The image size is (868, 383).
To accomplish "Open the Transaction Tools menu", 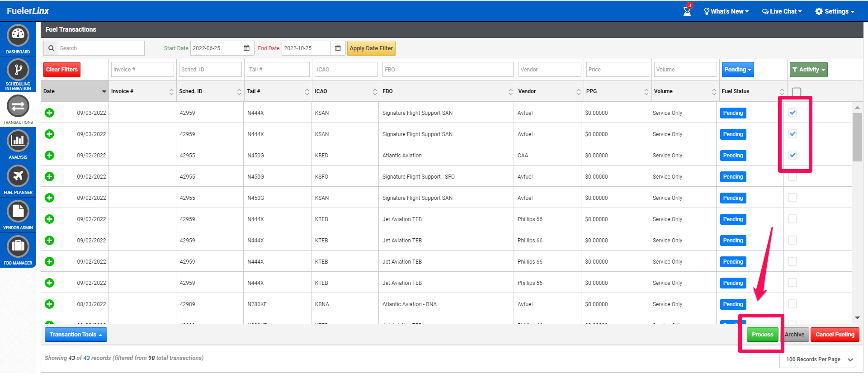I will (x=75, y=335).
